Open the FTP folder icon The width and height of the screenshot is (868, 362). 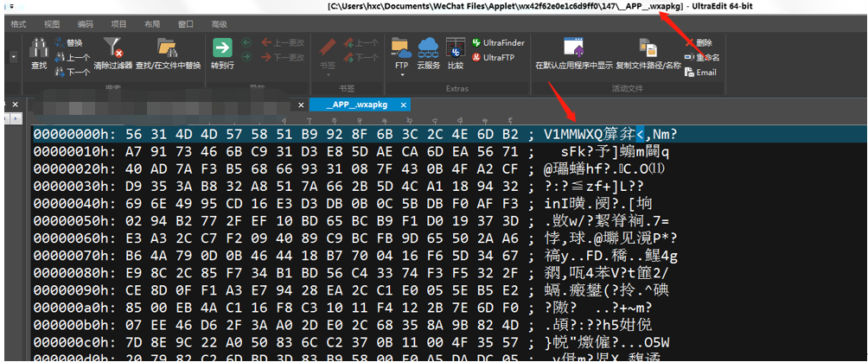point(401,48)
